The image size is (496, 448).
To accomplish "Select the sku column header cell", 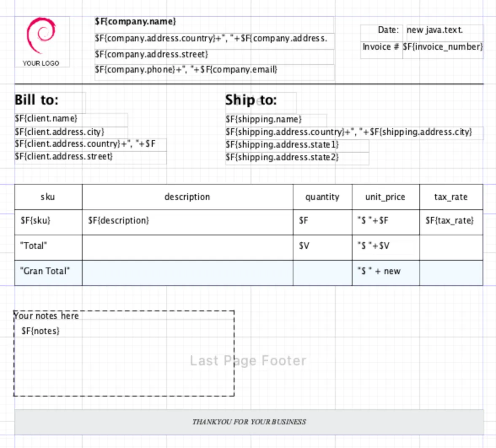I will 48,197.
